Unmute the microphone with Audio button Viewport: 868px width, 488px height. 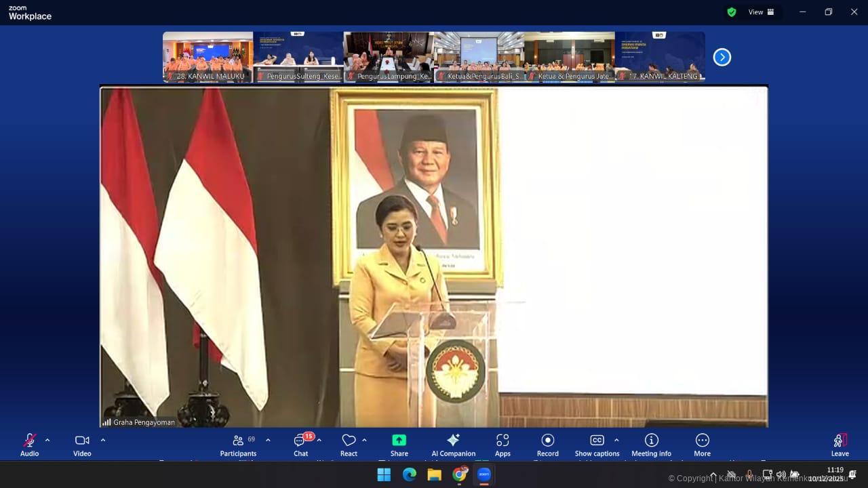coord(29,445)
